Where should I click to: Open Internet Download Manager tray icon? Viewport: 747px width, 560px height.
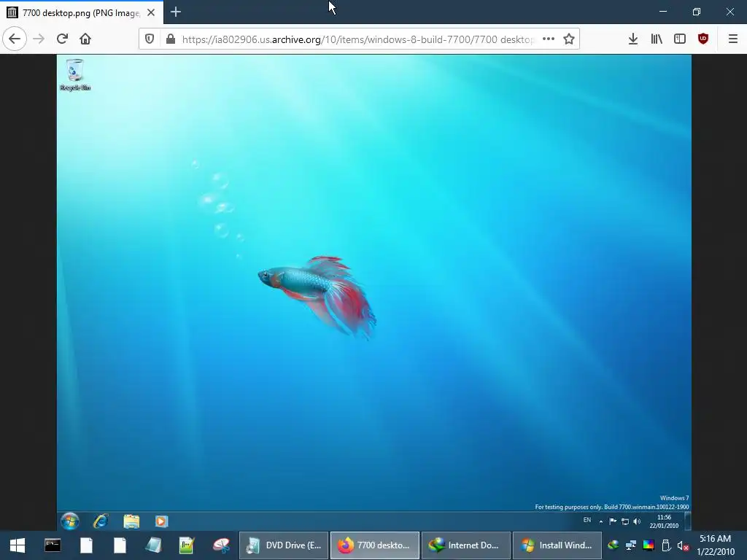tap(613, 545)
